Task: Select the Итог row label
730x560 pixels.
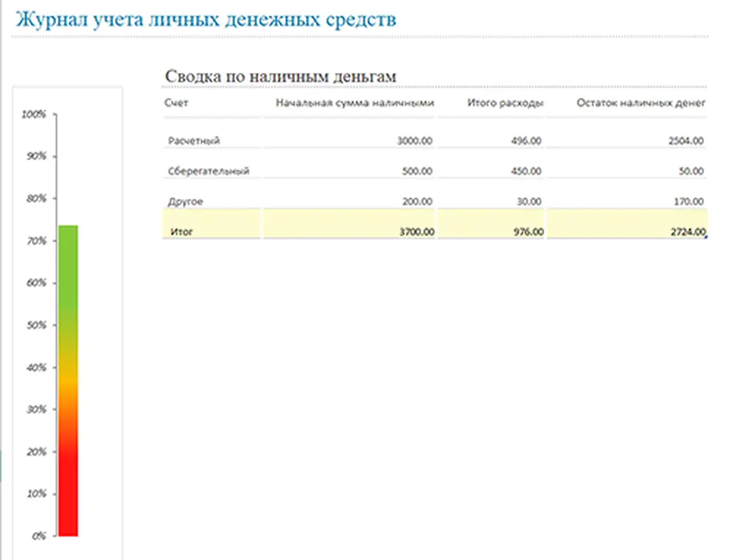Action: click(x=181, y=232)
